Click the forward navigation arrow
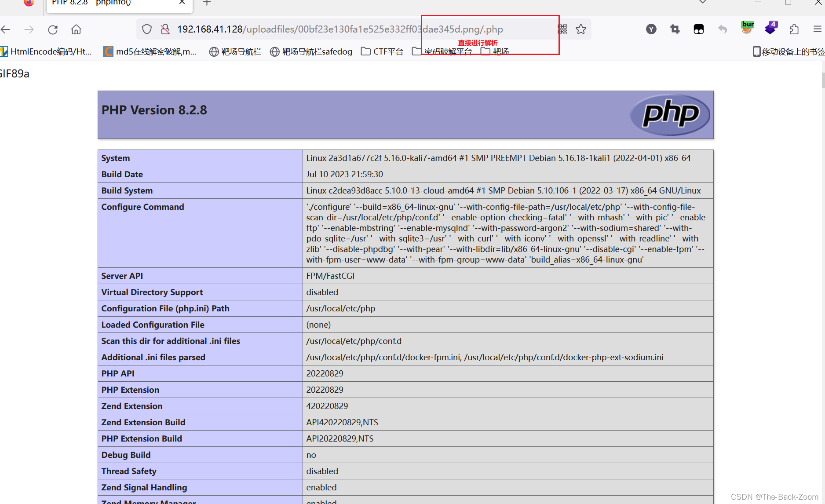The height and width of the screenshot is (504, 825). coord(29,29)
